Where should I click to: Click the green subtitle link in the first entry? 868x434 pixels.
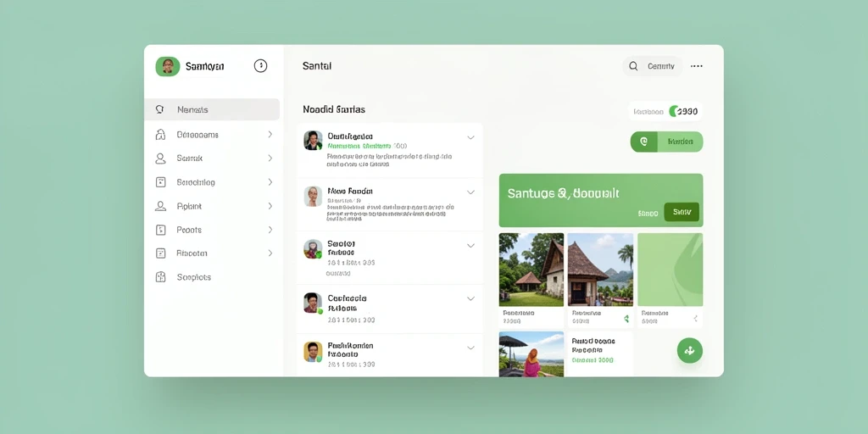coord(359,146)
